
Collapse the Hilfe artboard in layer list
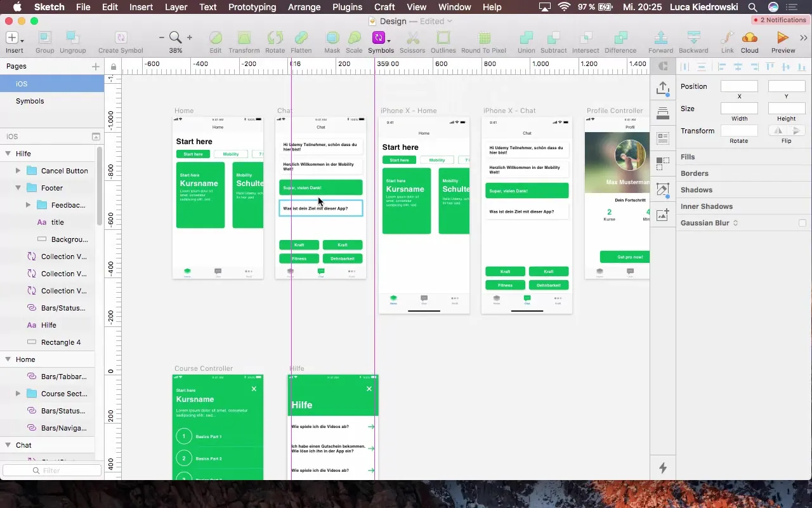tap(9, 154)
